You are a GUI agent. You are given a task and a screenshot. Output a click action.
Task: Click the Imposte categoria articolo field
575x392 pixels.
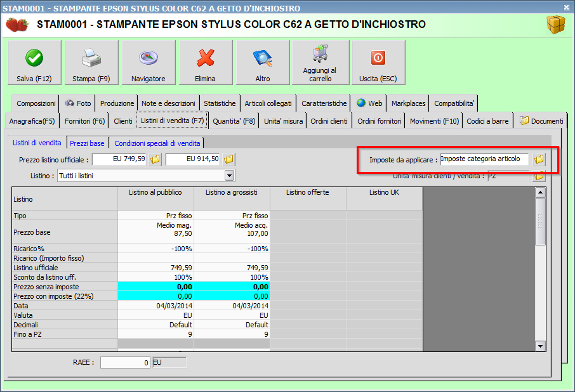484,159
